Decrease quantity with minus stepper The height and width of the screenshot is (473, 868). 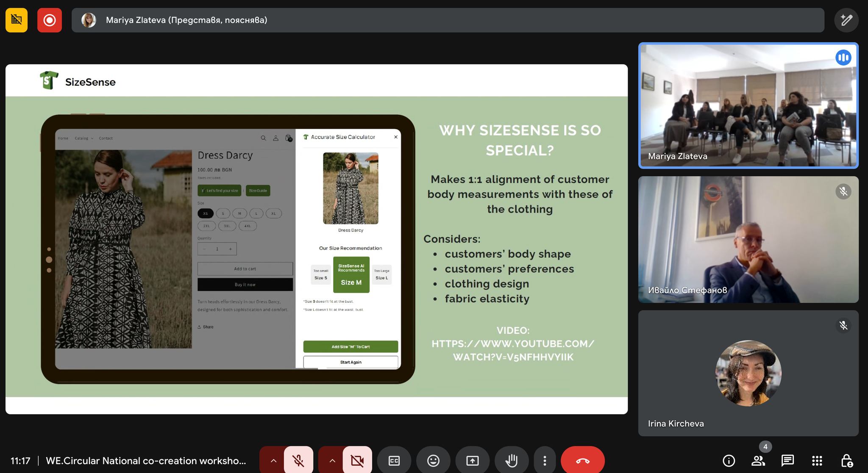point(204,249)
